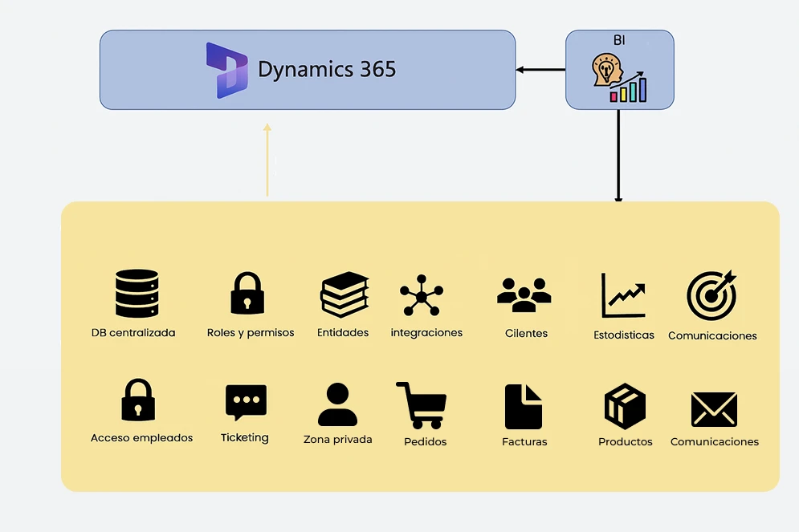Click the "Facturas" label
Viewport: 799px width, 532px height.
[524, 442]
